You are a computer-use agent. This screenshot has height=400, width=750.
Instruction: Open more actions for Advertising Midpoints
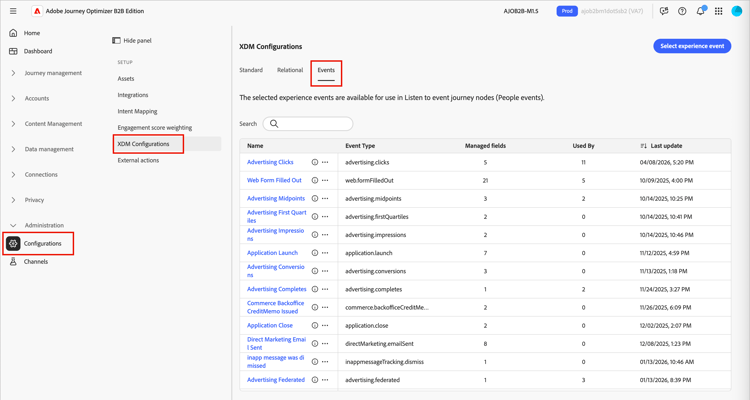(x=325, y=199)
